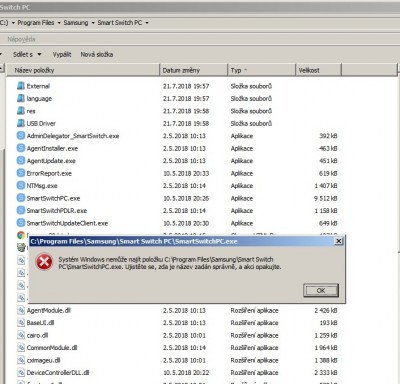This screenshot has width=400, height=384.
Task: Click the 1 407 kB size value
Action: coord(326,186)
